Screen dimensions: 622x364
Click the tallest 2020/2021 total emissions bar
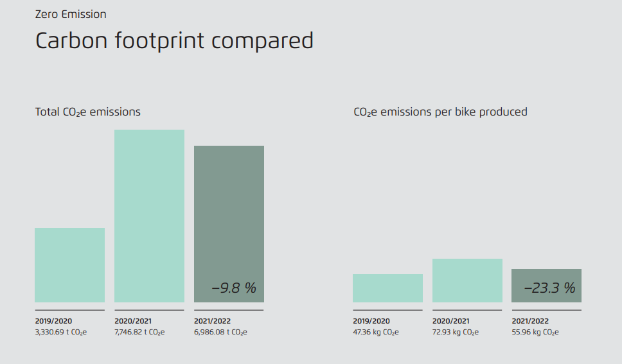tap(149, 216)
